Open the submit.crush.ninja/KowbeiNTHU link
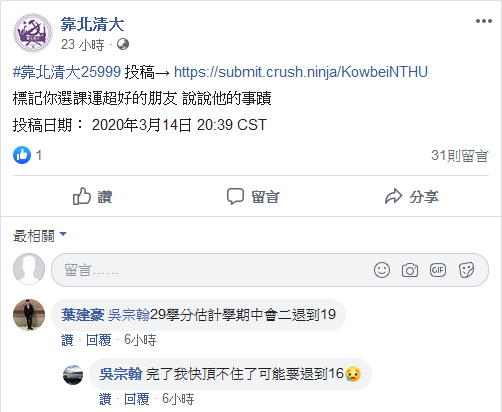 click(x=301, y=72)
